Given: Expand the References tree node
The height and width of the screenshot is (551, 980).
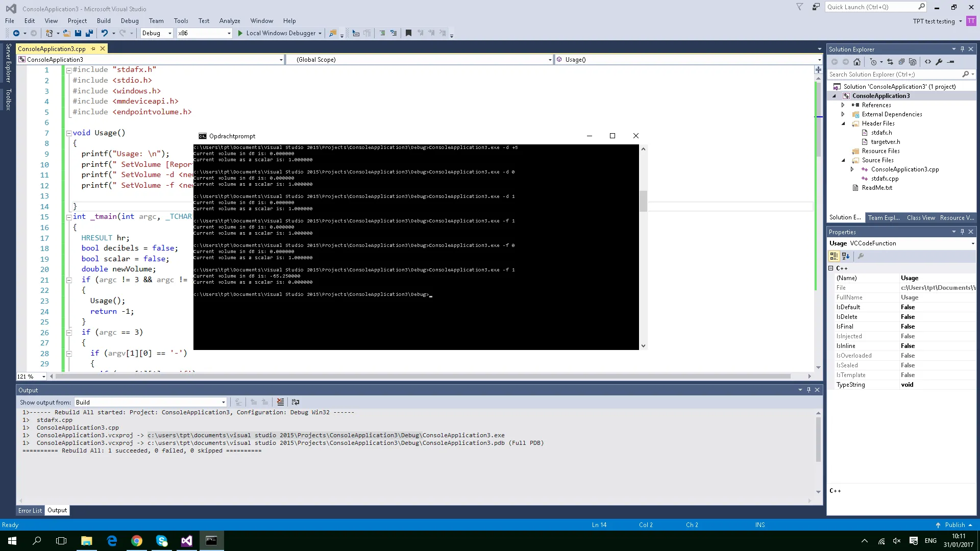Looking at the screenshot, I should click(x=843, y=105).
